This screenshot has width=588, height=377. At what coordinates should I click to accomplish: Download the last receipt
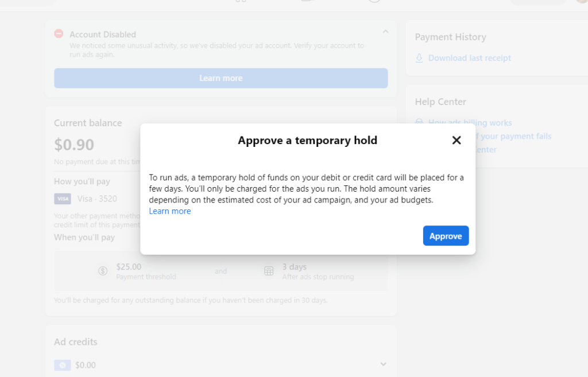pyautogui.click(x=469, y=57)
